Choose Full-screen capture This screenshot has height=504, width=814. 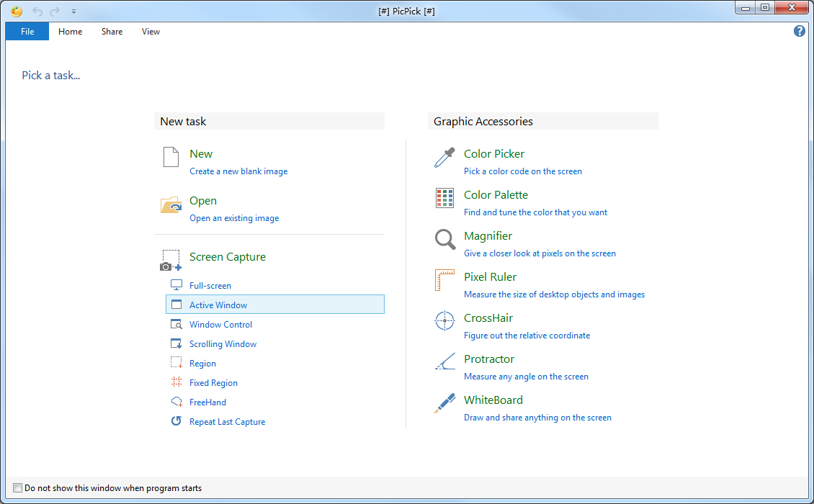pos(210,286)
